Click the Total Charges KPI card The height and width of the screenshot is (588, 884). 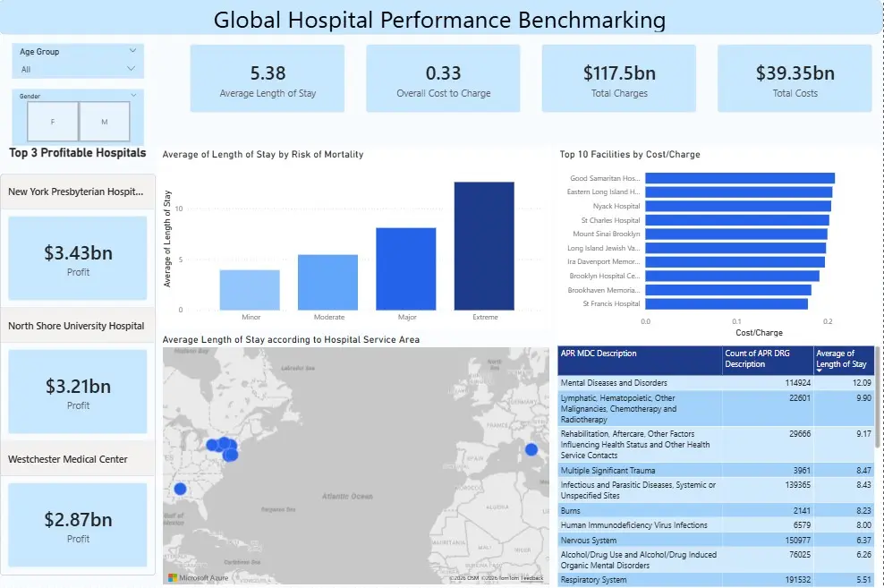pyautogui.click(x=618, y=78)
